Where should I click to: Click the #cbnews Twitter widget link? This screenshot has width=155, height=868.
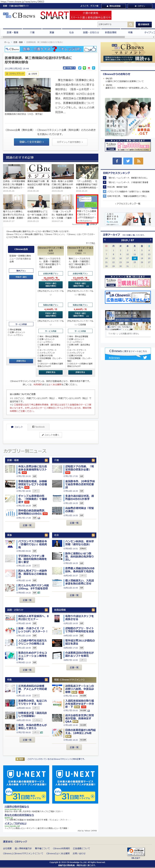[114, 357]
